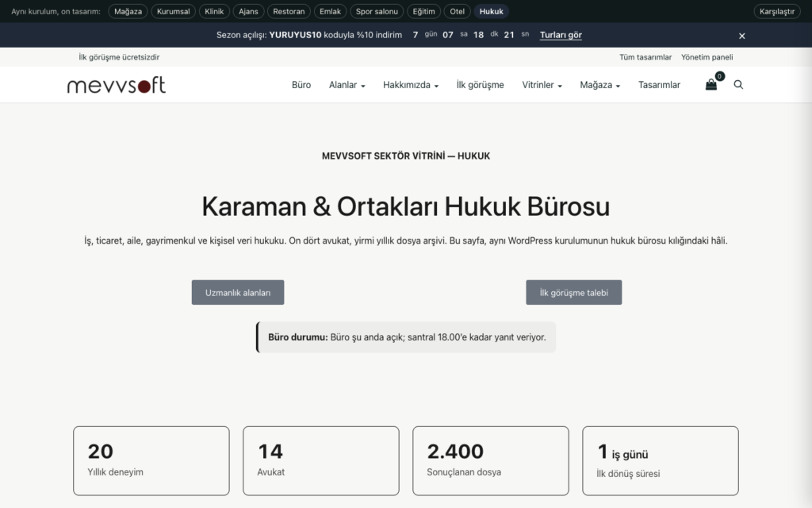Image resolution: width=812 pixels, height=508 pixels.
Task: Click the İlk görüşme talebi button
Action: (574, 292)
